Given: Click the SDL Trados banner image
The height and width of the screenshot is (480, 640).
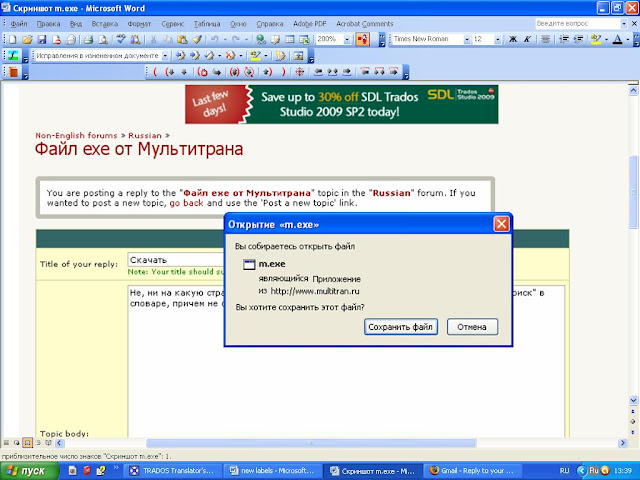Looking at the screenshot, I should (x=342, y=104).
